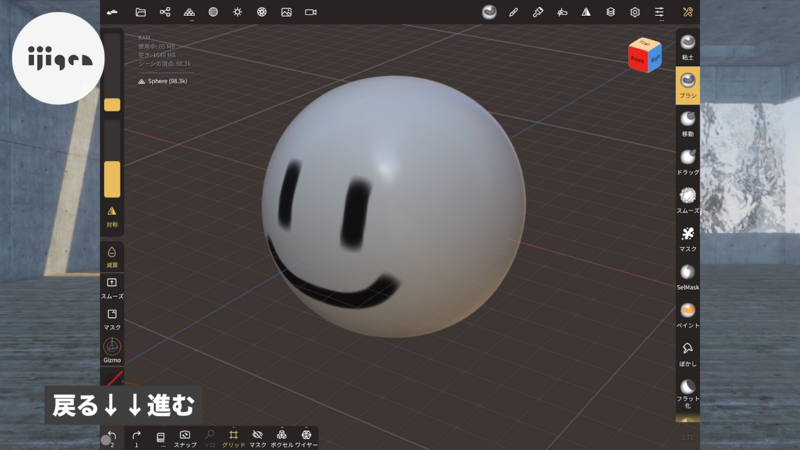Select the ブラシ (Brush) tool

pyautogui.click(x=688, y=85)
